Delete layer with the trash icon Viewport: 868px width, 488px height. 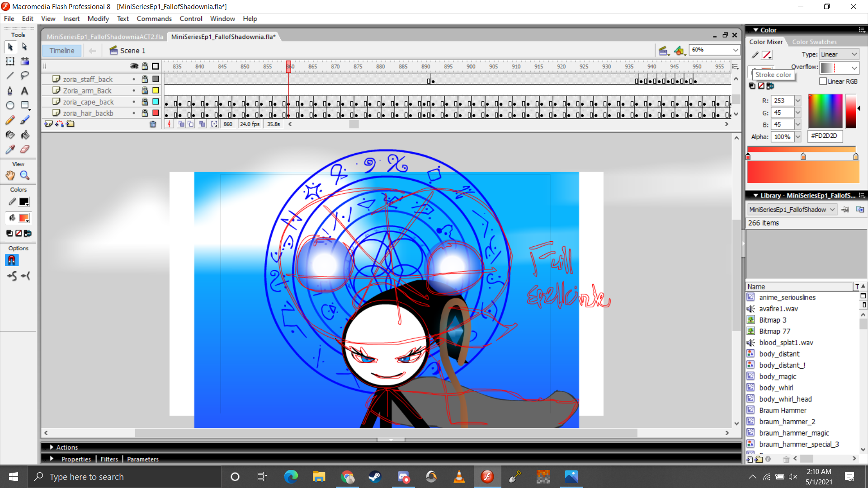[153, 124]
